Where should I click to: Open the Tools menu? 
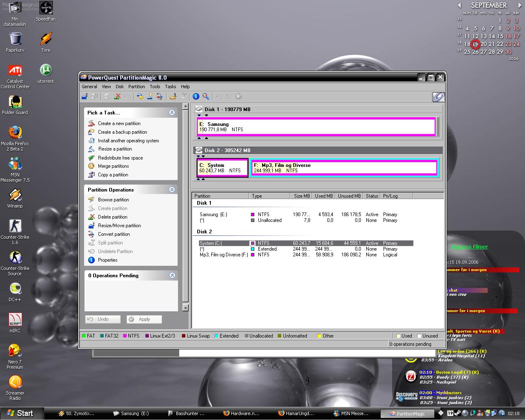pyautogui.click(x=155, y=87)
